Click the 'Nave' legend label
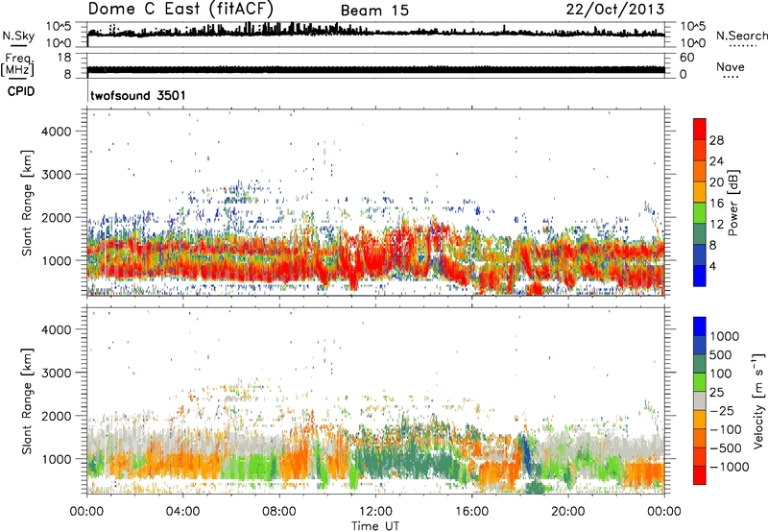768x532 pixels. (x=731, y=66)
